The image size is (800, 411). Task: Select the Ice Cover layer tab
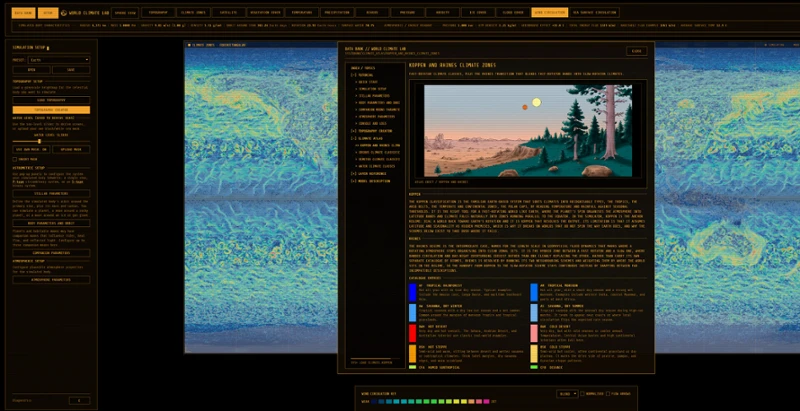click(x=478, y=13)
